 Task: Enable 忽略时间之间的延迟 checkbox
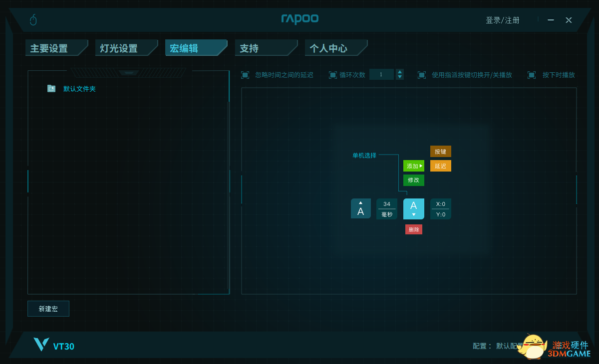tap(245, 75)
